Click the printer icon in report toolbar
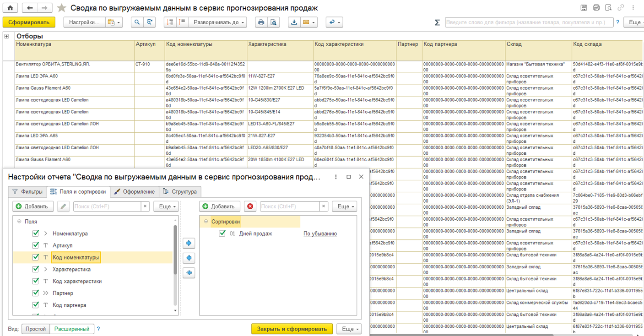 pos(261,22)
